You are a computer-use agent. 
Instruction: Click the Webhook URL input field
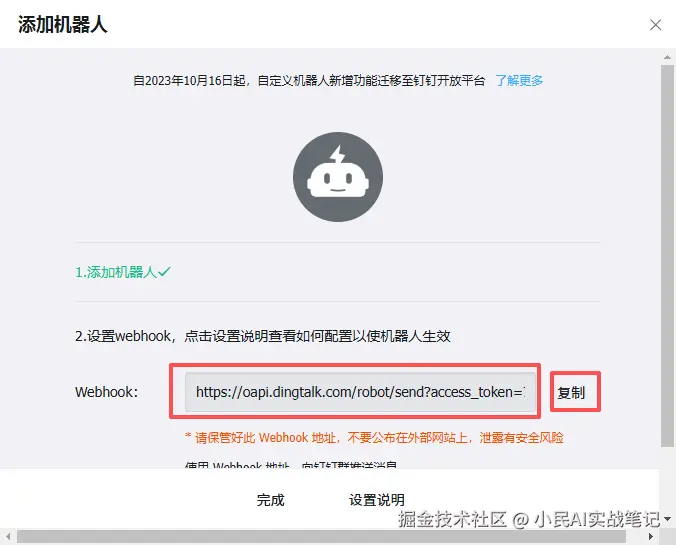click(360, 392)
